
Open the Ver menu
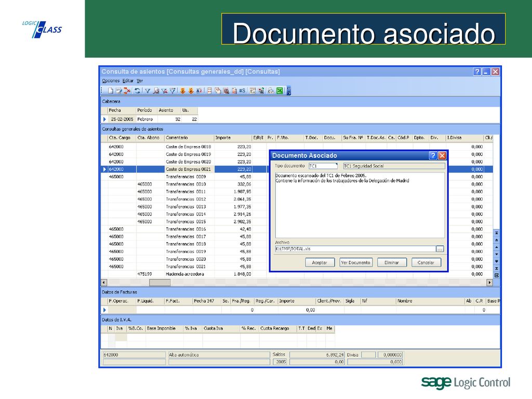tap(140, 81)
